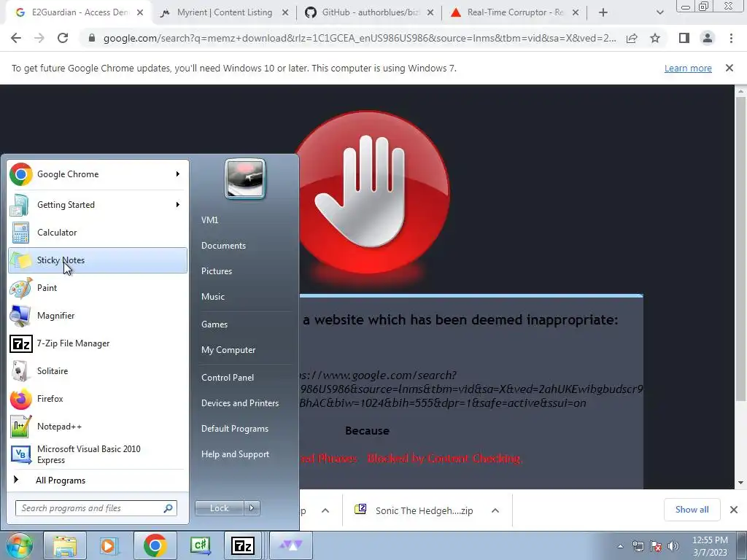The width and height of the screenshot is (747, 560).
Task: Bookmark this page with star icon
Action: tap(655, 38)
